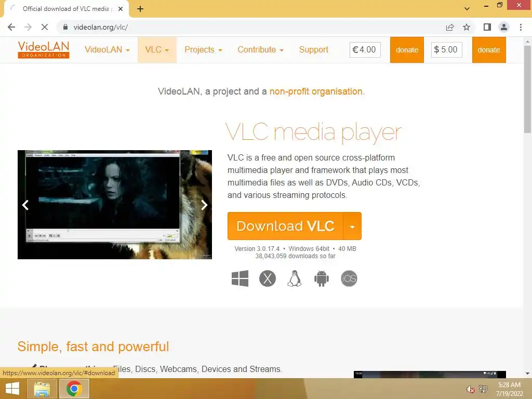Click the page vertical scrollbar thumb

[527, 89]
